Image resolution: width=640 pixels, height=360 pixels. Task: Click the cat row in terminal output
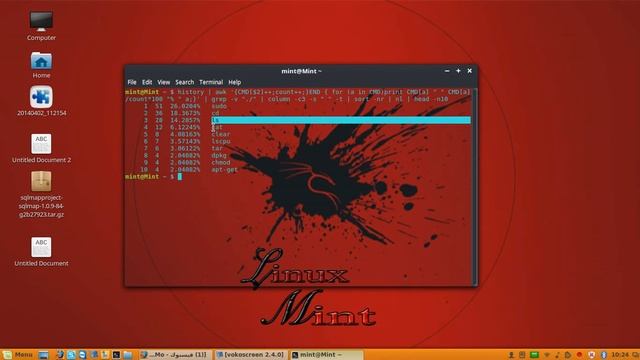tap(298, 127)
